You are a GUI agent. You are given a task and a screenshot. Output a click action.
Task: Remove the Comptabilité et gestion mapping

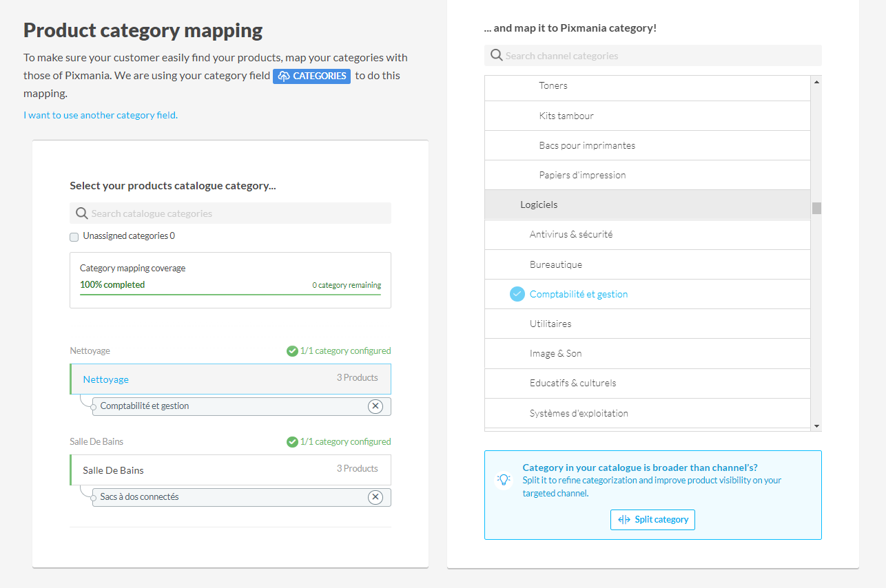pos(375,406)
